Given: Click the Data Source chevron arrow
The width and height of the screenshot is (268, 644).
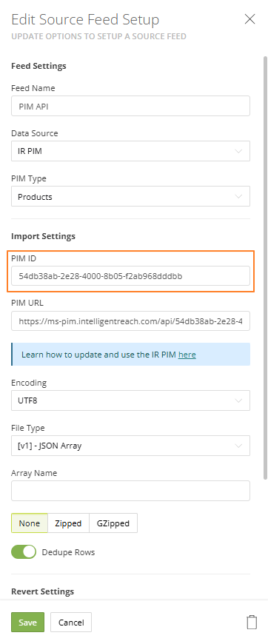Looking at the screenshot, I should pyautogui.click(x=238, y=151).
